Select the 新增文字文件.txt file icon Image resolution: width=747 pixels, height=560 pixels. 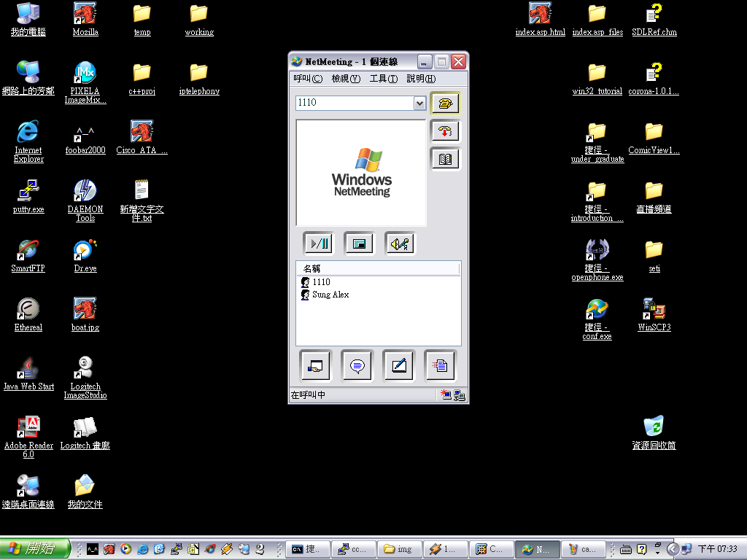(x=142, y=201)
